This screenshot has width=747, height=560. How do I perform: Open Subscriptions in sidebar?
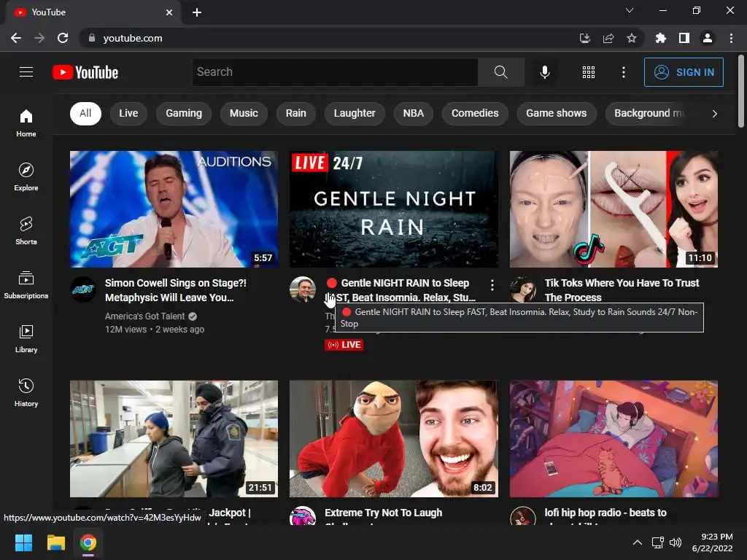point(26,285)
